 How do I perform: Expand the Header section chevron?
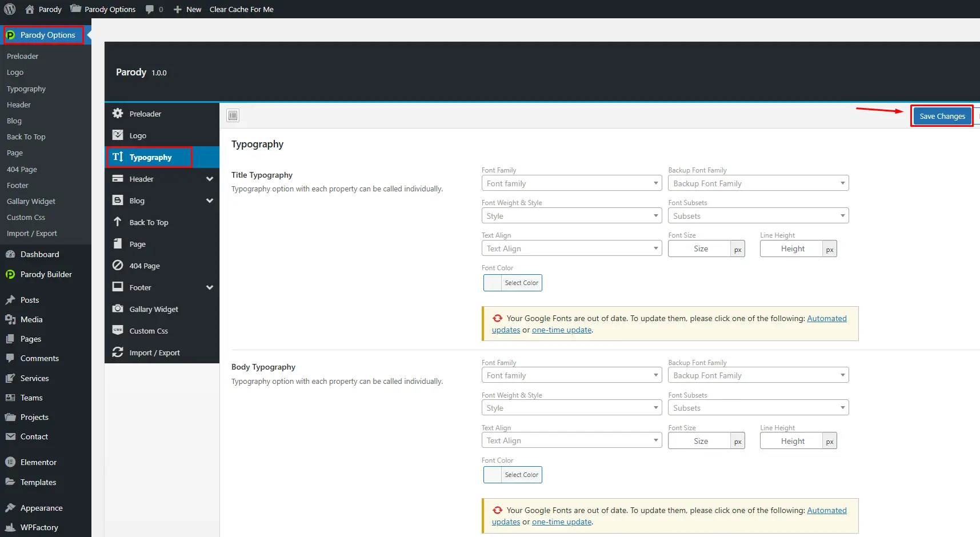tap(210, 179)
